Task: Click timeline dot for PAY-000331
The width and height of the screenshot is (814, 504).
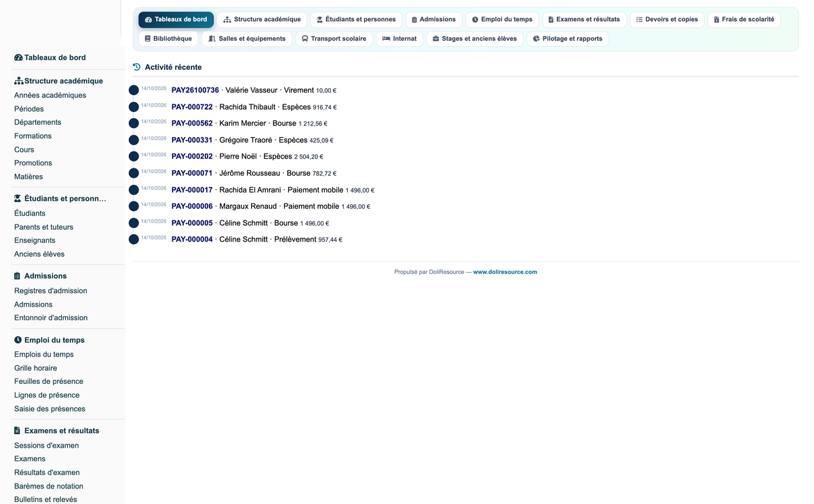Action: (134, 140)
